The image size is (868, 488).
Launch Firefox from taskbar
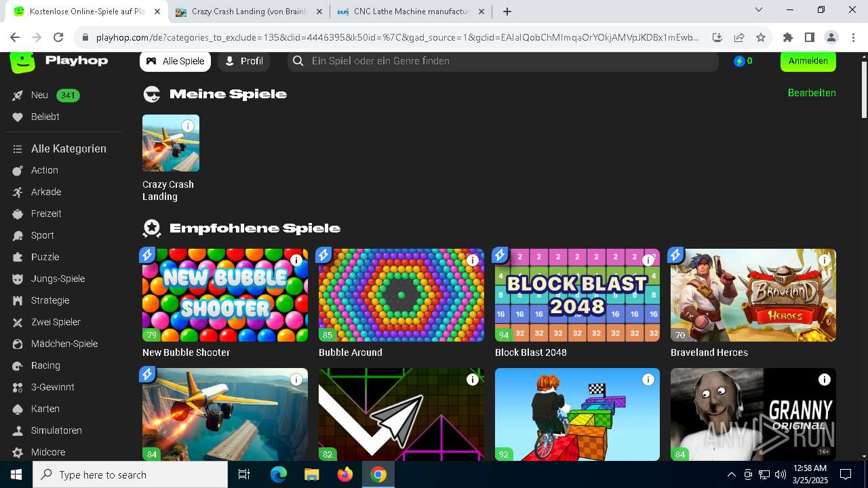tap(345, 474)
